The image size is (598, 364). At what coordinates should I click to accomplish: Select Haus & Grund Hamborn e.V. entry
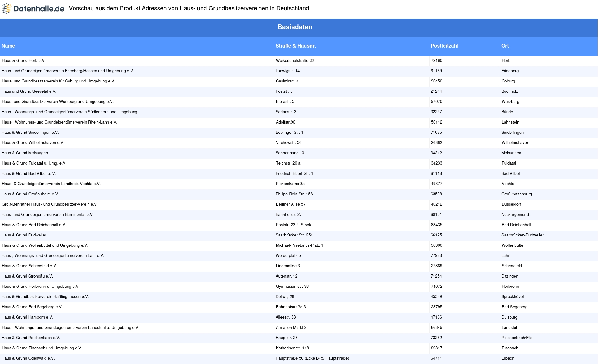[27, 317]
